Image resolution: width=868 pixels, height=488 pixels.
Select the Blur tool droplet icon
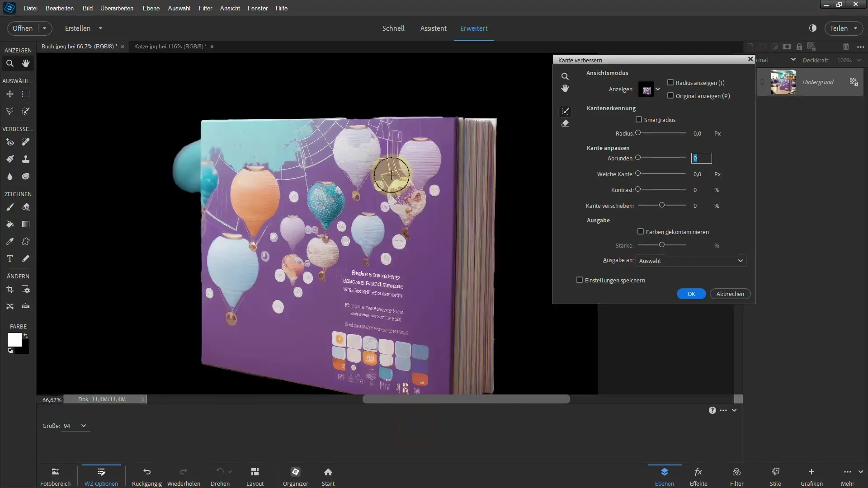click(10, 176)
